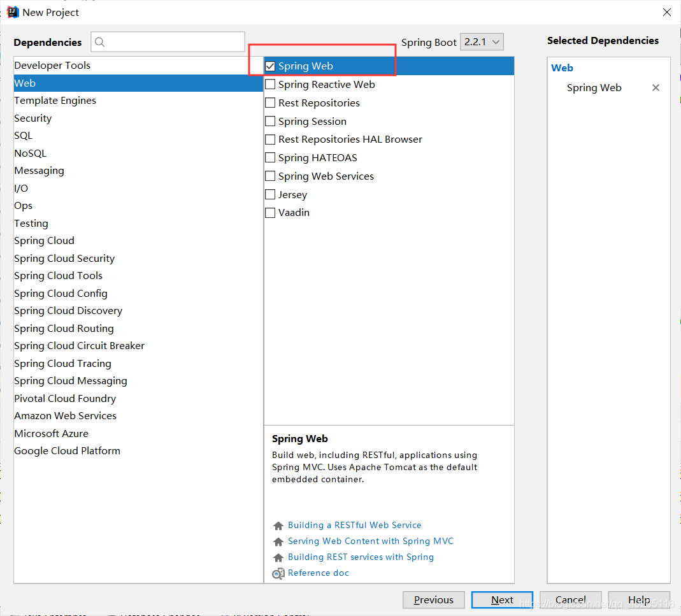Click home icon beside Serving Web Content guide

(x=278, y=541)
